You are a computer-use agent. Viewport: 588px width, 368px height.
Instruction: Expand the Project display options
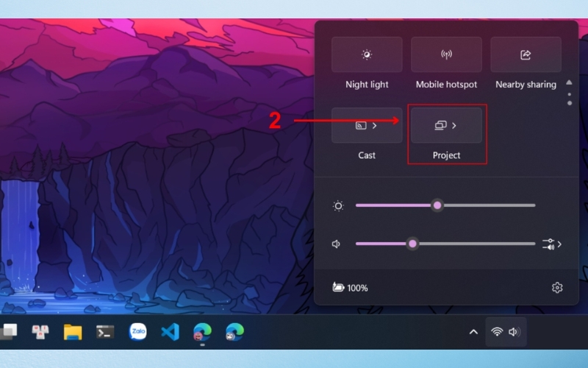[446, 126]
